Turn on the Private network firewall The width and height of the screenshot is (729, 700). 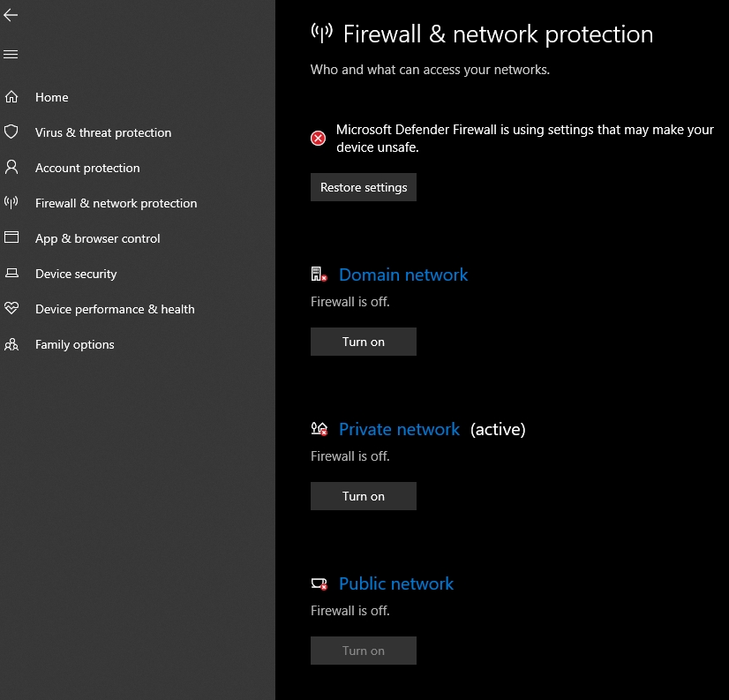pyautogui.click(x=363, y=496)
